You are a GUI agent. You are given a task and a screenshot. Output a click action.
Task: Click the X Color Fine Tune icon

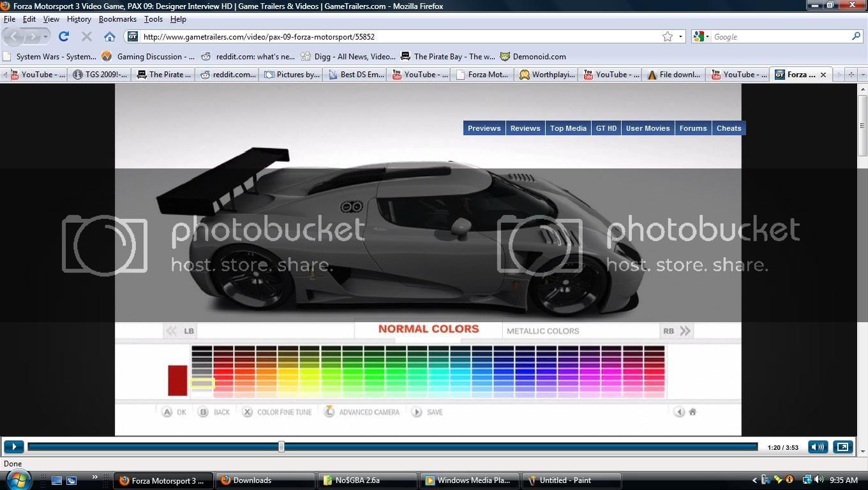(248, 412)
